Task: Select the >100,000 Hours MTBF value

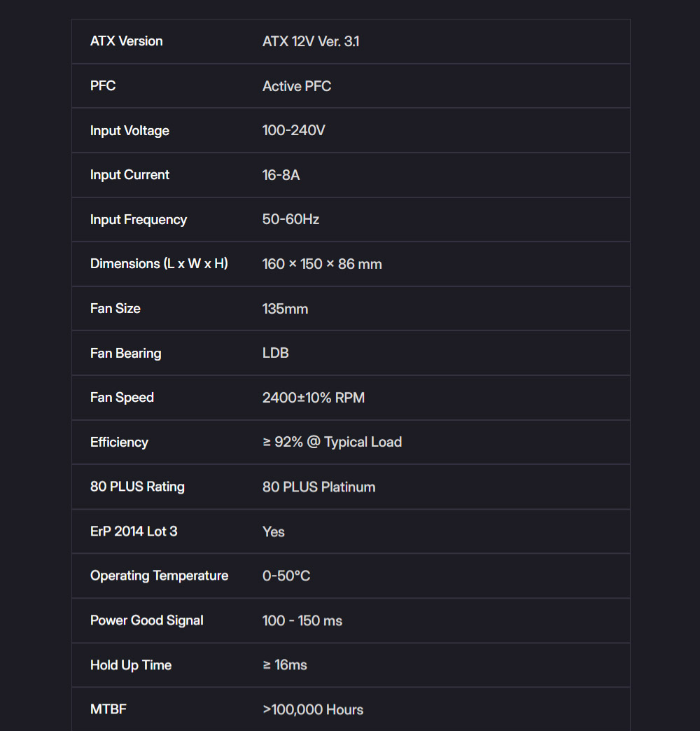Action: point(313,709)
